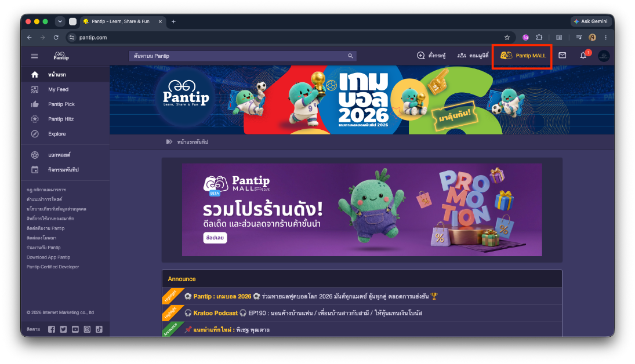
Task: Go to หน้าแรก in the sidebar
Action: 65,75
